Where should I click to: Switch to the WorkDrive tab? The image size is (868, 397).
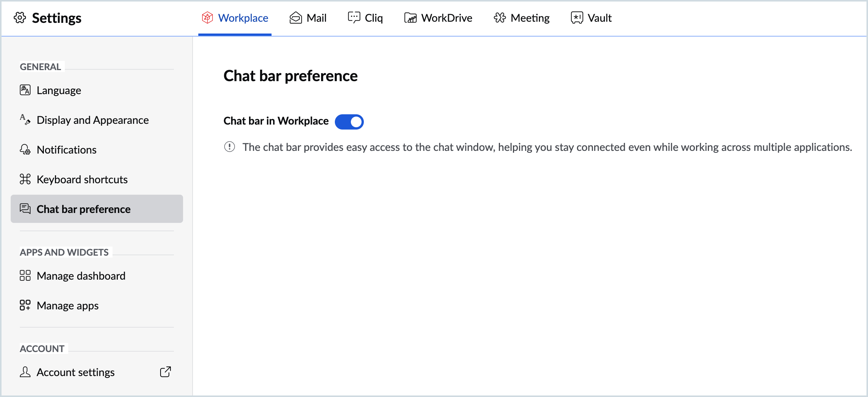(438, 18)
